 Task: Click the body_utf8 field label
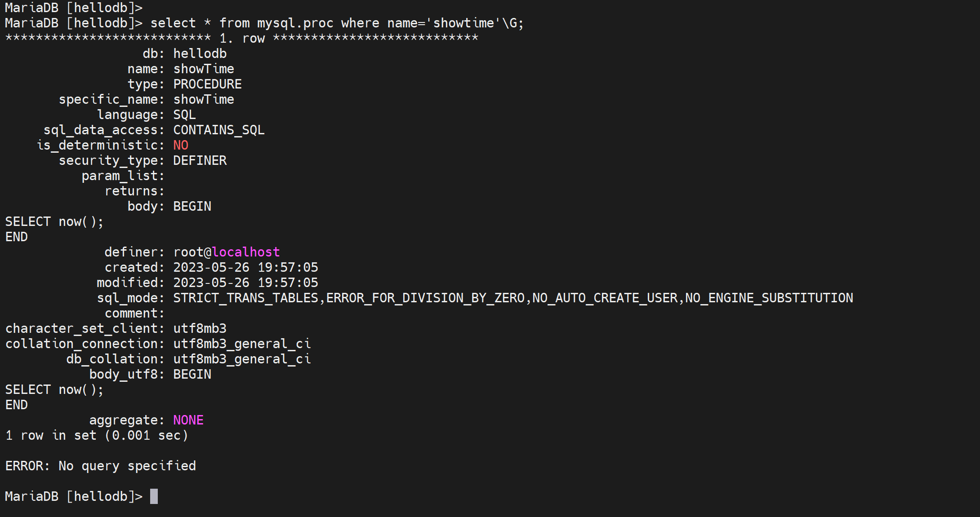click(x=124, y=374)
